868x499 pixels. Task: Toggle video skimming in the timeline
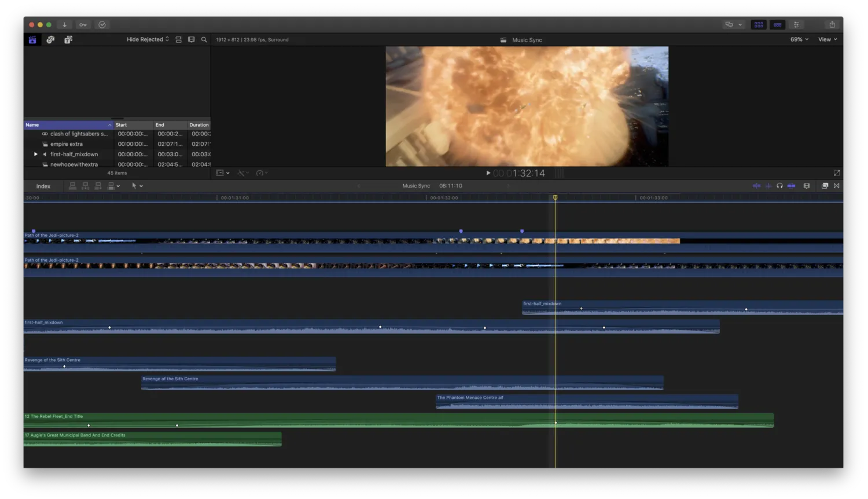[756, 186]
